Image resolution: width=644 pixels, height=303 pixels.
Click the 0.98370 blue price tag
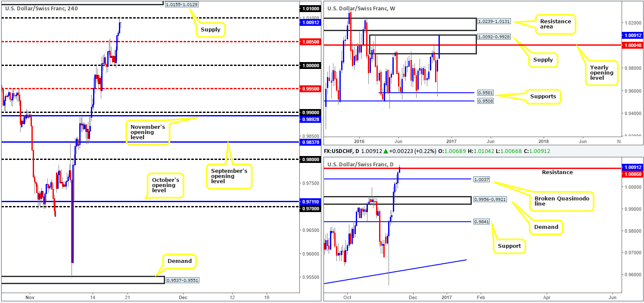(x=311, y=142)
